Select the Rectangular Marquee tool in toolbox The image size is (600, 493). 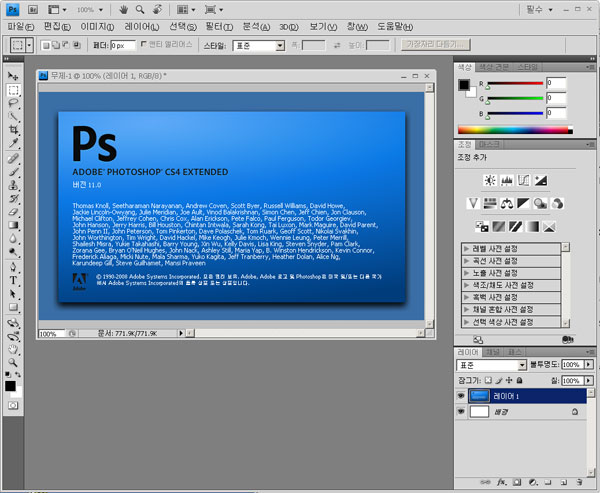click(x=13, y=90)
